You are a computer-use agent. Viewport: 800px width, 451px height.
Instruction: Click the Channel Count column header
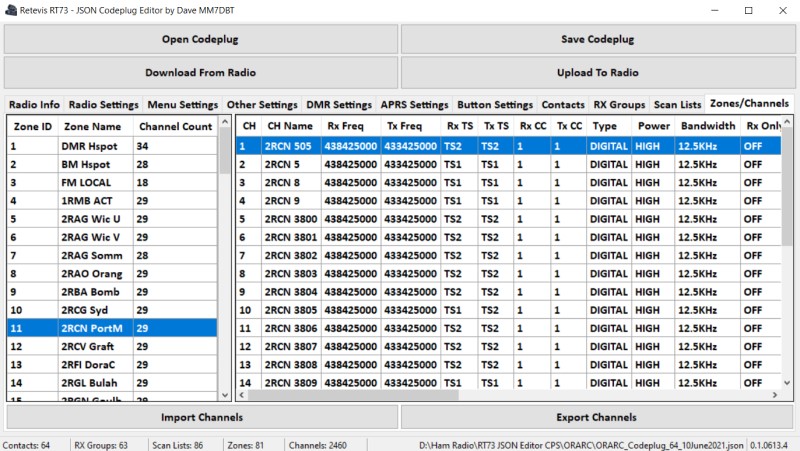tap(176, 127)
